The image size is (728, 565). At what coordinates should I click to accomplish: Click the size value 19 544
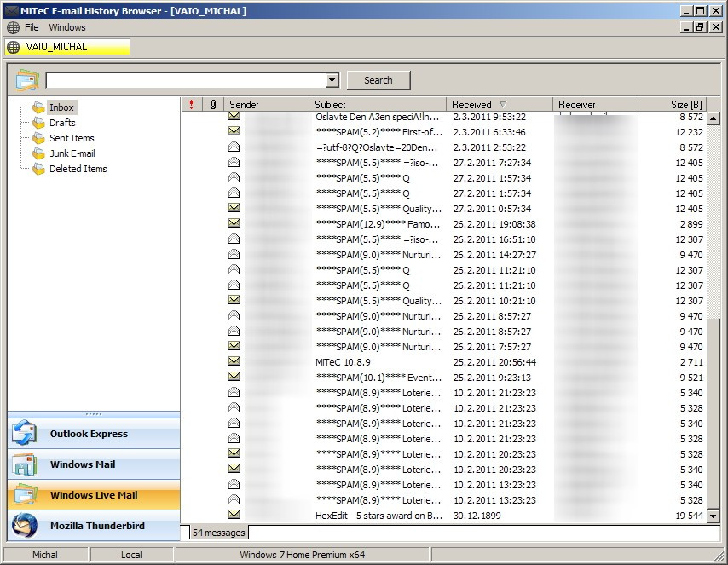tap(690, 516)
